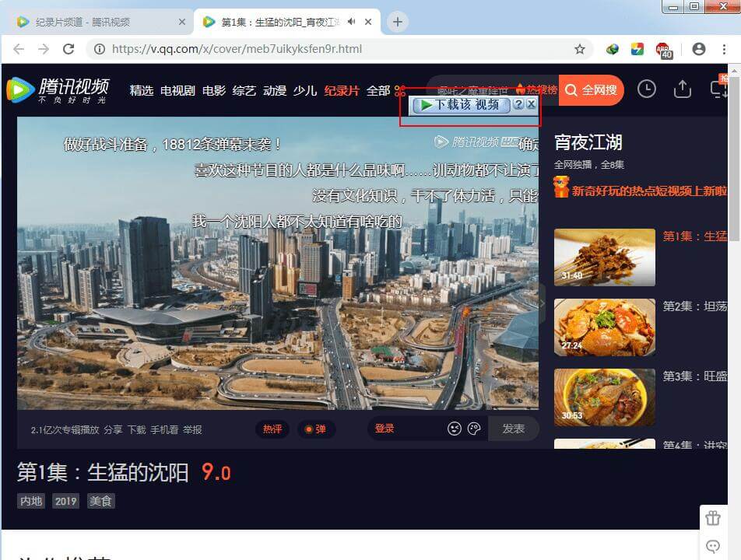This screenshot has width=741, height=560.
Task: Click the 全网搜 search button
Action: (x=592, y=90)
